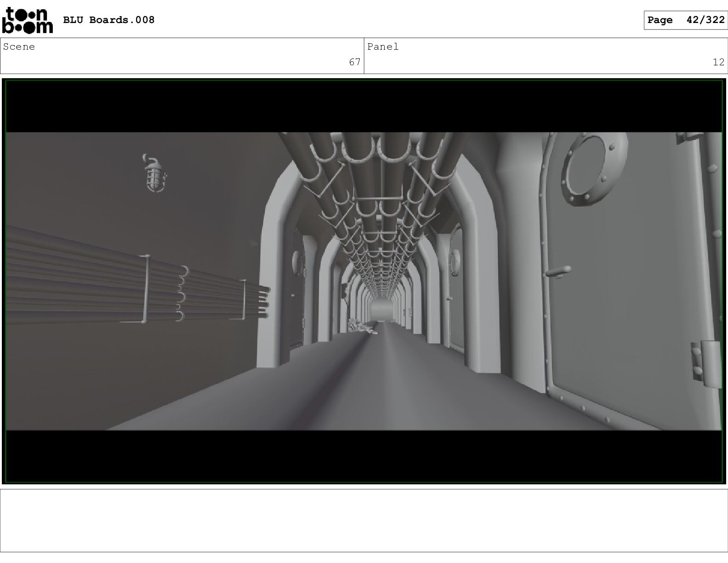The image size is (728, 563).
Task: Click the 'Page 42/322' page indicator
Action: pyautogui.click(x=685, y=20)
